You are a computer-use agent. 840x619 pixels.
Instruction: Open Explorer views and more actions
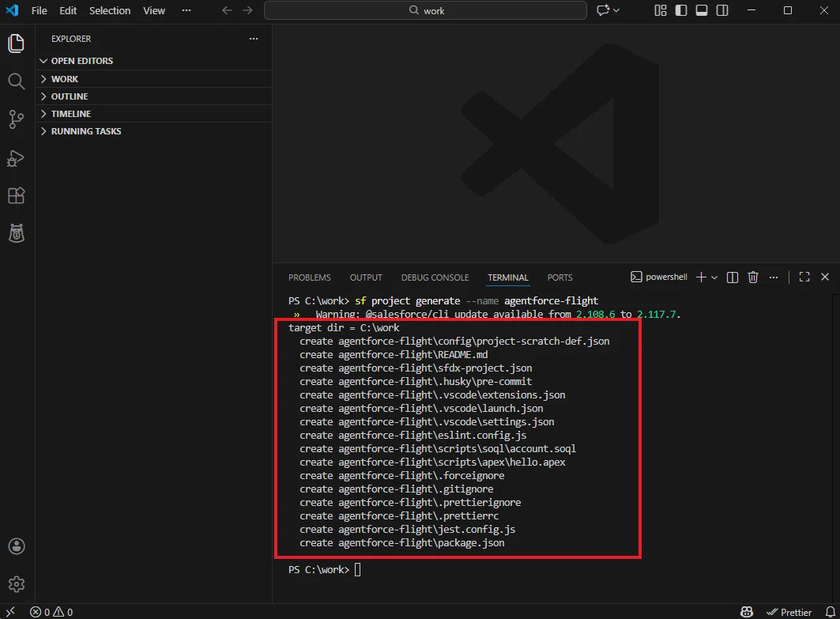pos(254,39)
